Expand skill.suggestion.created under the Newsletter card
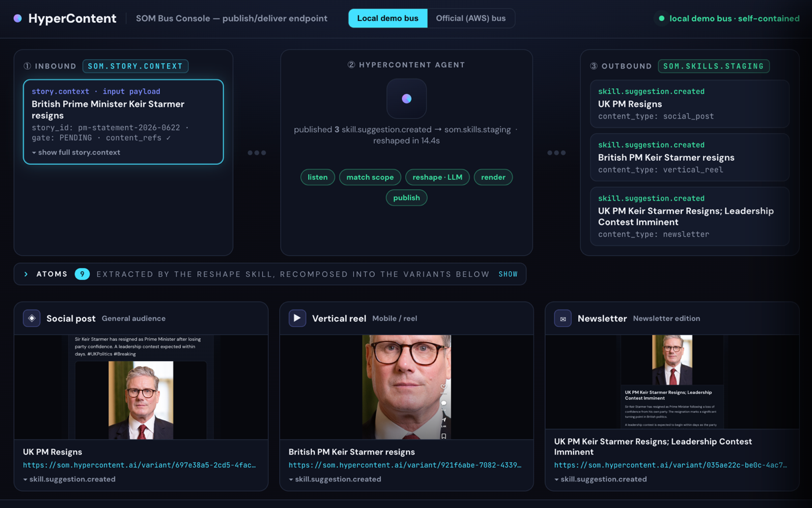Viewport: 812px width, 508px height. [x=600, y=479]
